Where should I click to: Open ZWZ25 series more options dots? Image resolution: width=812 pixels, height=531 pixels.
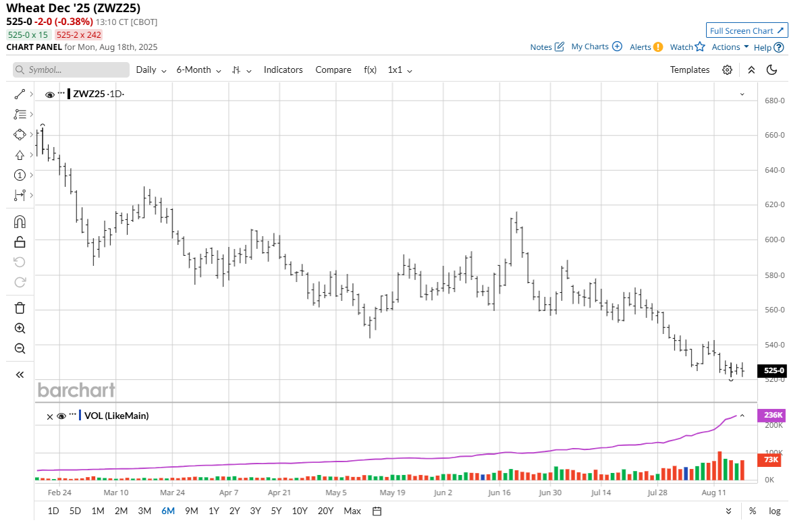point(61,93)
